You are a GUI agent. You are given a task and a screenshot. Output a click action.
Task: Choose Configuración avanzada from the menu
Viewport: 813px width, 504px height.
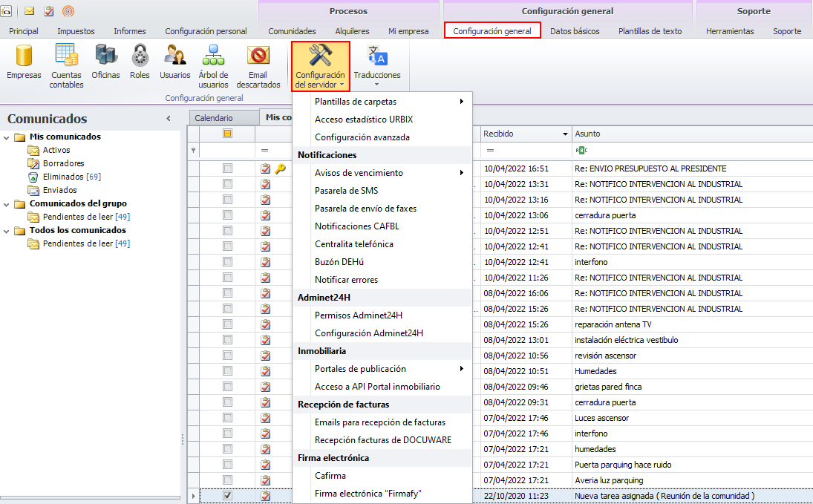coord(362,137)
